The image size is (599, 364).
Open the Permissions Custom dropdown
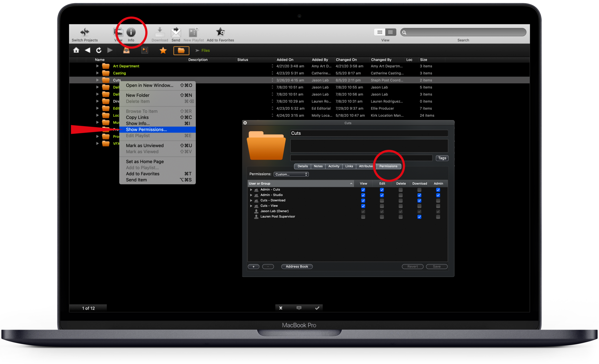291,174
